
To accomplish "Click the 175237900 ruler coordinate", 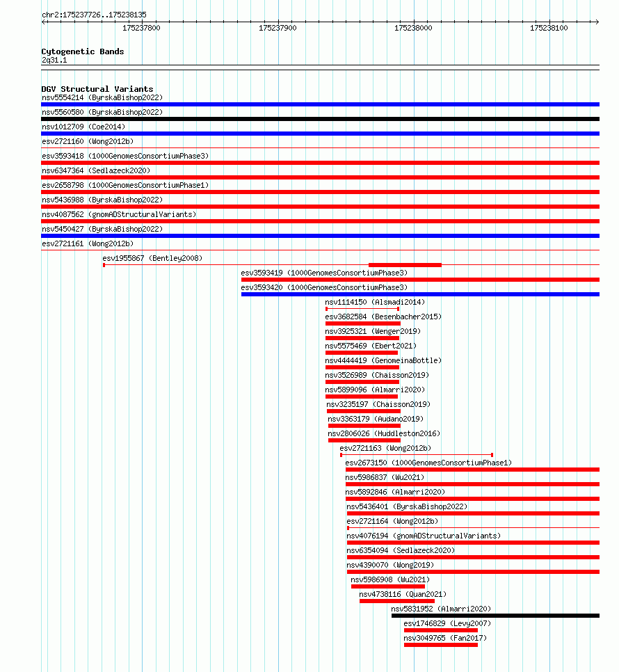I will (278, 28).
